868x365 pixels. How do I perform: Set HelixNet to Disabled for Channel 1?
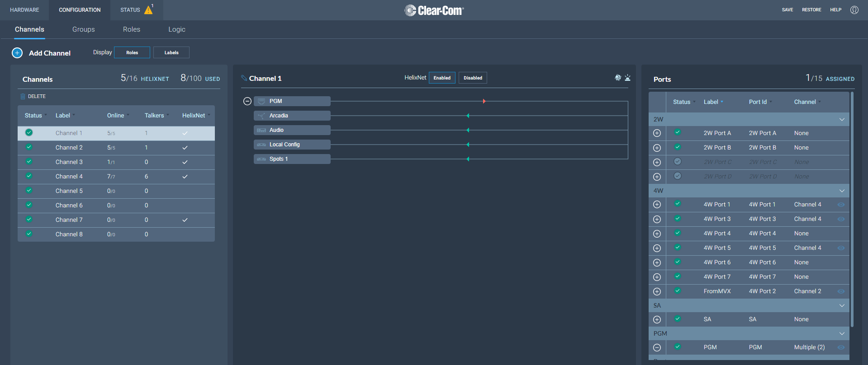pos(473,78)
